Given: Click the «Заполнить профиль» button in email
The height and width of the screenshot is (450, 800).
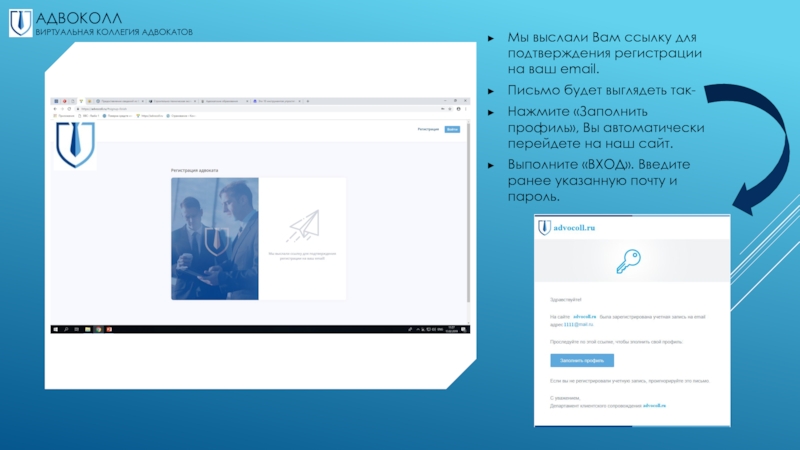Looking at the screenshot, I should coord(582,360).
